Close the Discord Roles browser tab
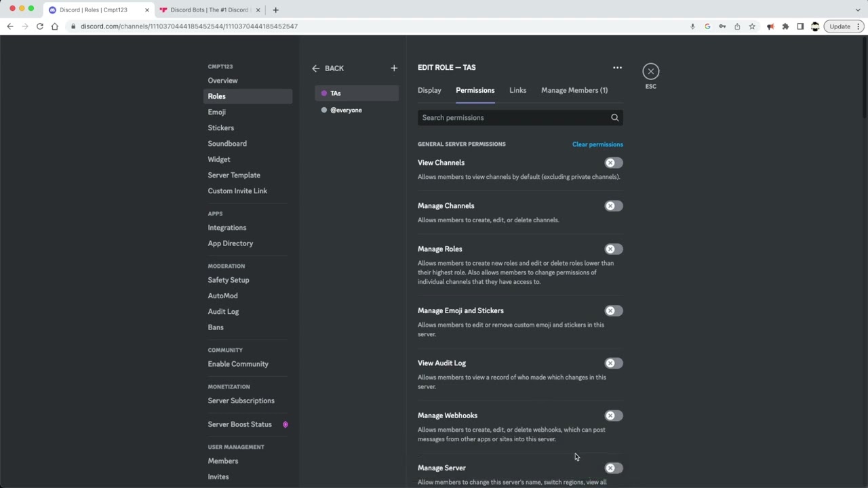Image resolution: width=868 pixels, height=488 pixels. point(146,10)
